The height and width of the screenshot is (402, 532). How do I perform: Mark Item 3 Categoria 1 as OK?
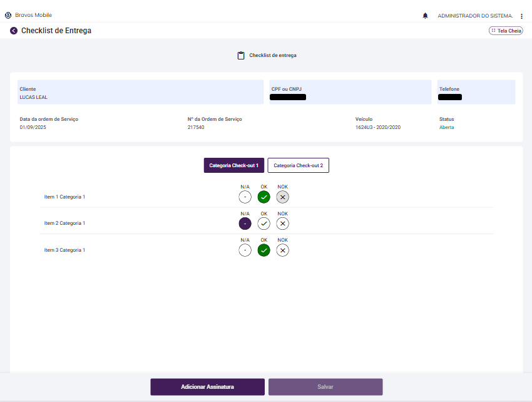pyautogui.click(x=264, y=250)
